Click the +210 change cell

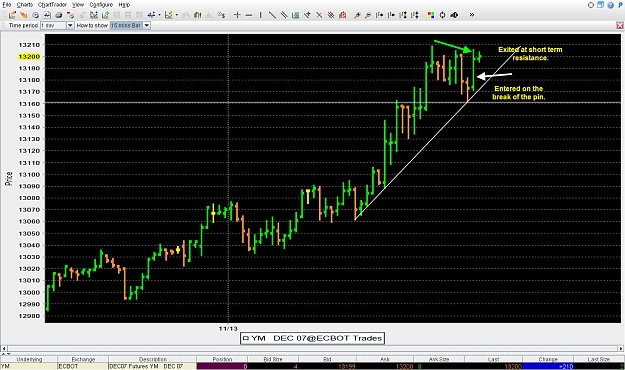click(x=548, y=366)
